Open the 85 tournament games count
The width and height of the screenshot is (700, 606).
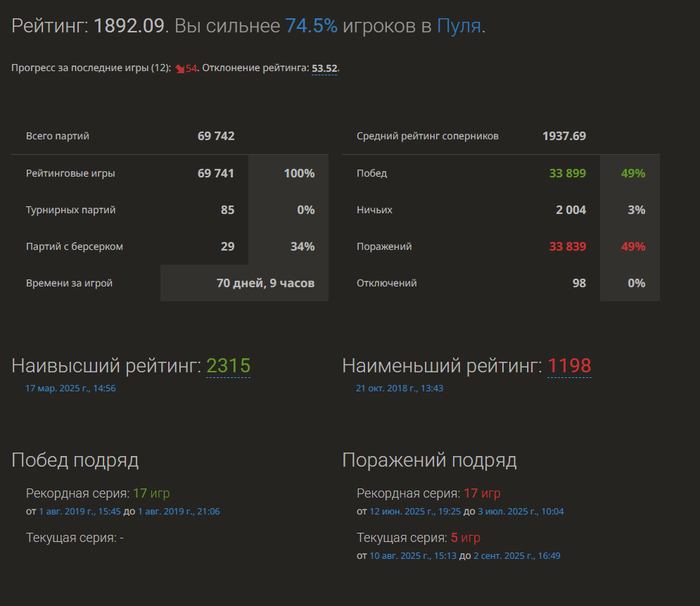point(227,210)
